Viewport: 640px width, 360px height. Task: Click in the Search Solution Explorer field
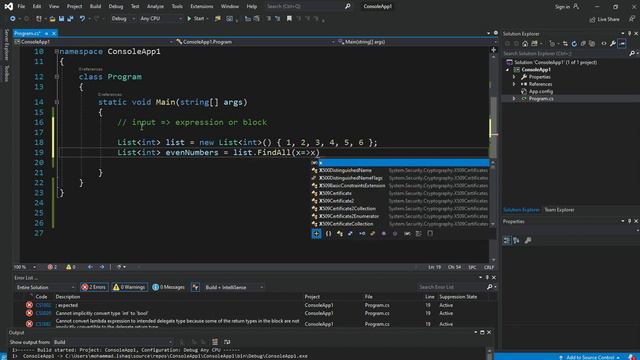pyautogui.click(x=565, y=53)
